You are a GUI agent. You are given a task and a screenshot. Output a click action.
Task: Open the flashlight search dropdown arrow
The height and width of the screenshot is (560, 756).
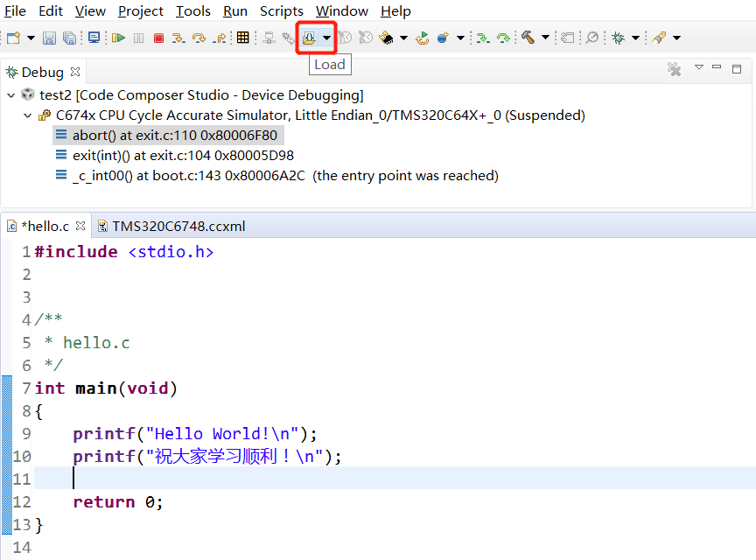(x=677, y=38)
